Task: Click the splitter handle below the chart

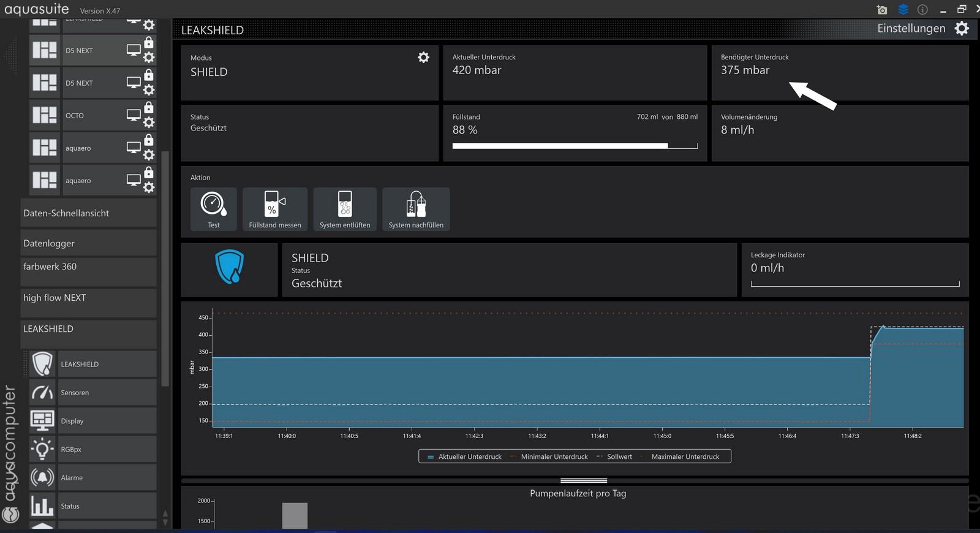Action: 584,480
